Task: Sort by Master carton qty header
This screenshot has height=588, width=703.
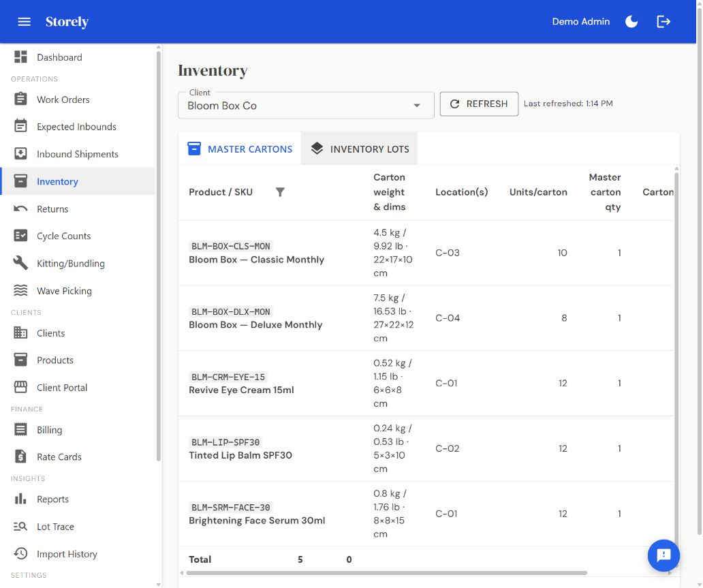Action: tap(605, 192)
